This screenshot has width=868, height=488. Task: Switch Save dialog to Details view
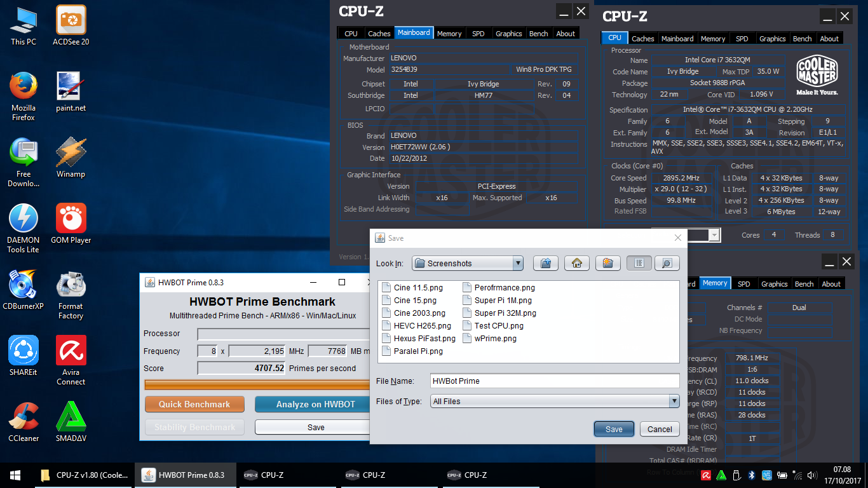click(667, 263)
